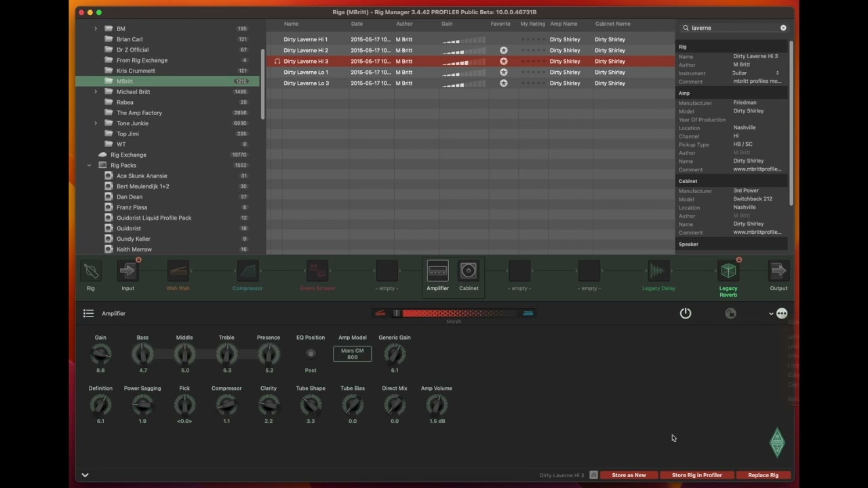Click the lock icon beside power button

730,313
